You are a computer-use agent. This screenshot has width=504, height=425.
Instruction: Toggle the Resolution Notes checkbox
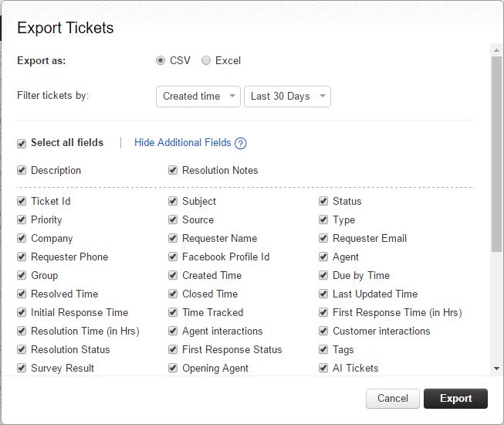[173, 170]
